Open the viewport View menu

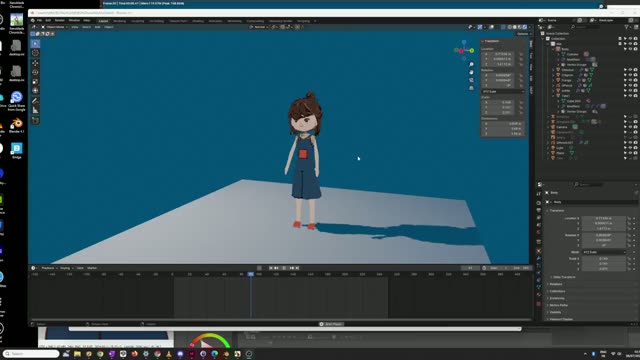point(75,27)
